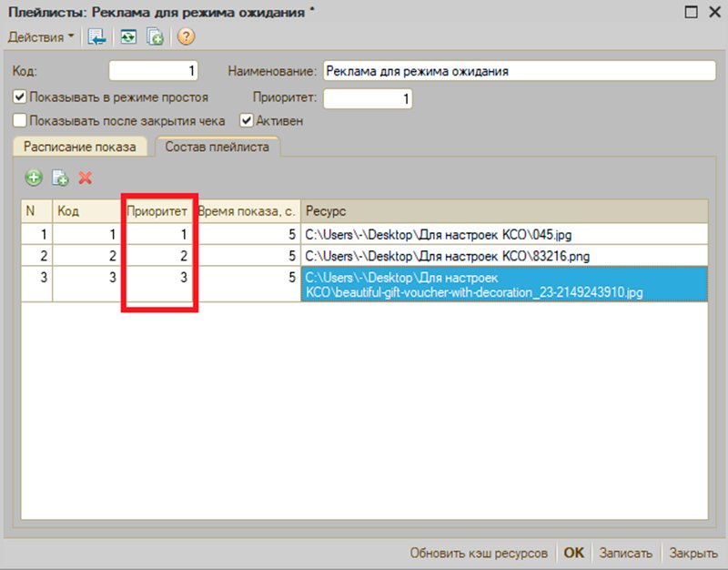This screenshot has height=570, width=728.
Task: Click the Закрыть button
Action: coord(693,553)
